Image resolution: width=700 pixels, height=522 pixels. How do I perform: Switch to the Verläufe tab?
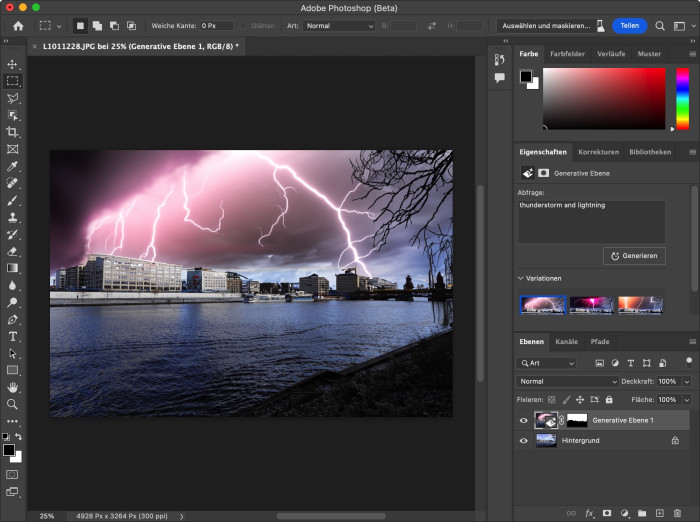[611, 54]
